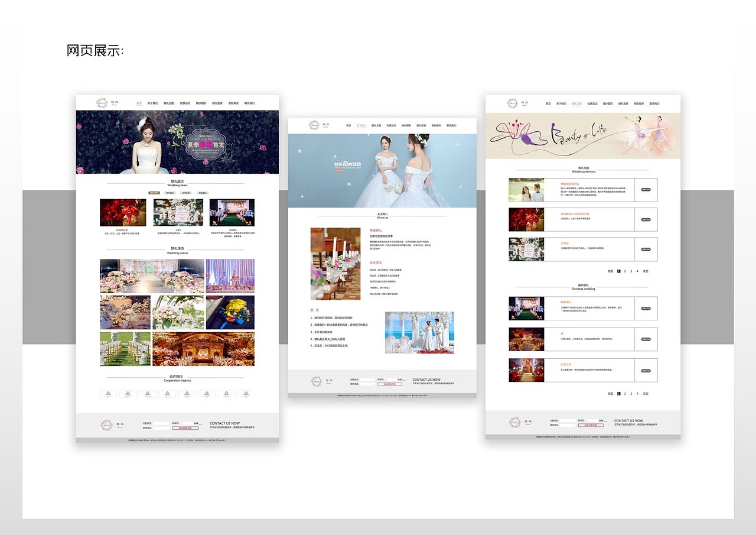Click the Beauty of Life banner
756x535 pixels.
click(x=583, y=135)
